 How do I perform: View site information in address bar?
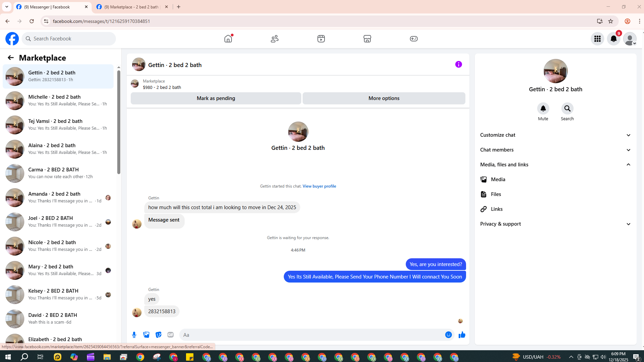tap(46, 21)
